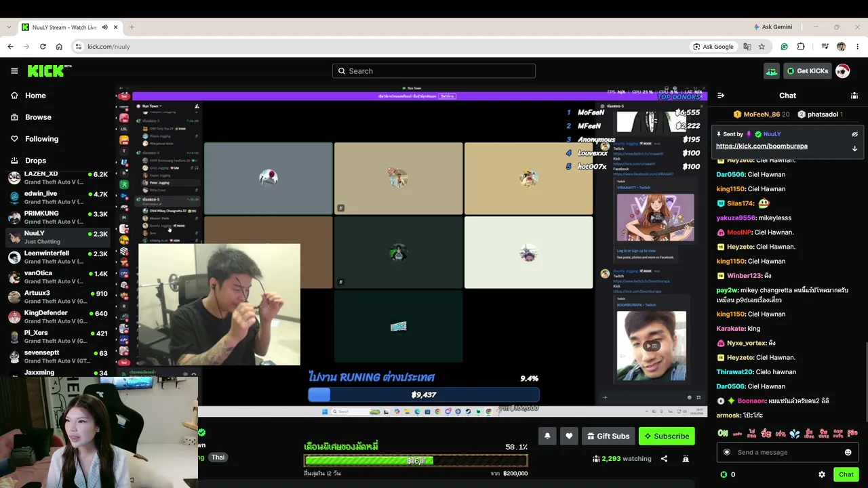Open vanOtica channel in sidebar
The height and width of the screenshot is (488, 868).
pyautogui.click(x=58, y=277)
